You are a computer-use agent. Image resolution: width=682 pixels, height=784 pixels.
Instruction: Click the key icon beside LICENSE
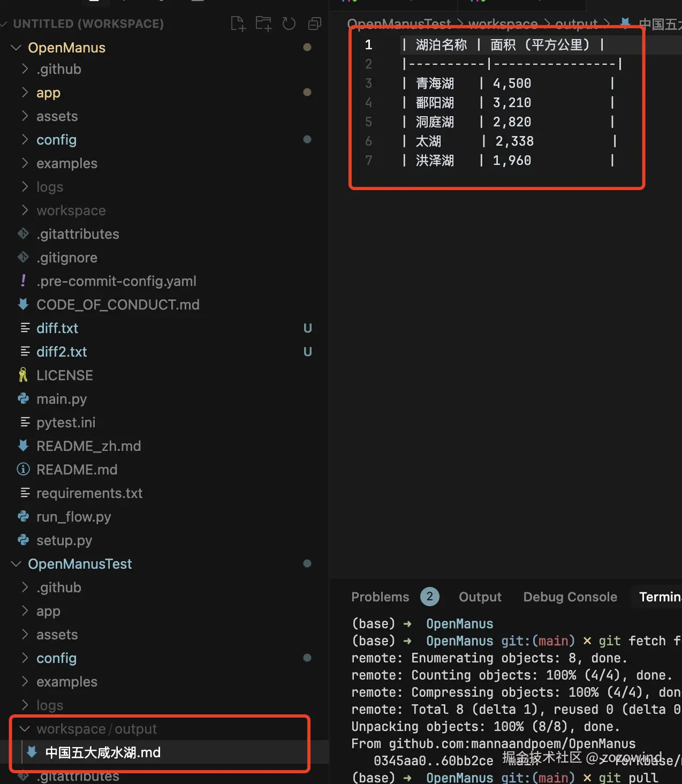coord(23,375)
